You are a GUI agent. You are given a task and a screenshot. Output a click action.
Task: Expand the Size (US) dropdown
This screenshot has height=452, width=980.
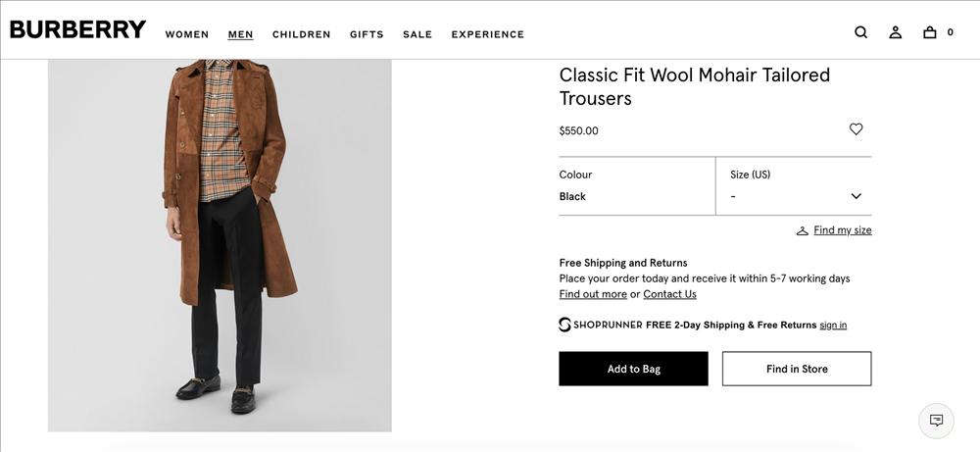[x=792, y=186]
